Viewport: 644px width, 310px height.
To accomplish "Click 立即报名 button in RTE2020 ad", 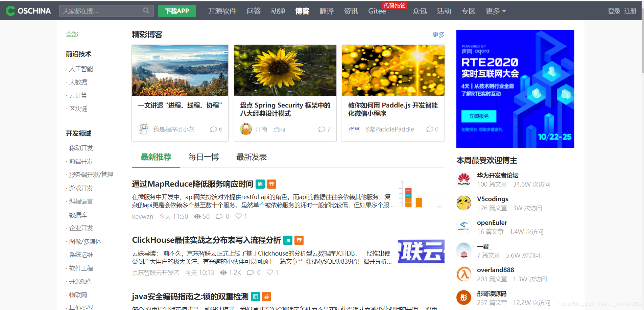I will [479, 116].
